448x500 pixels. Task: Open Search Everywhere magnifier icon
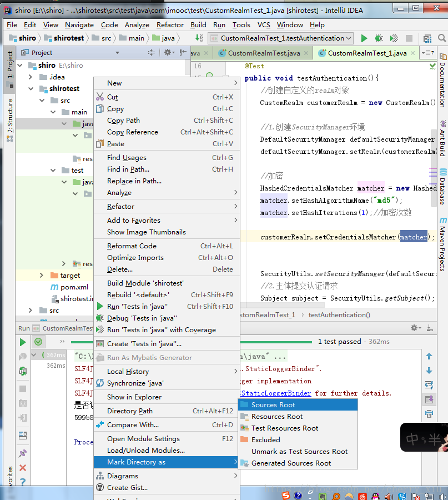click(x=442, y=38)
